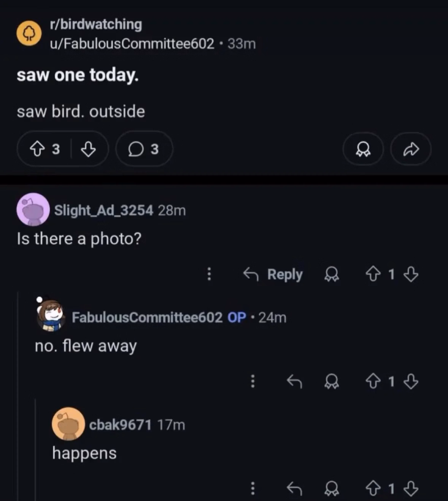Give an award to the post
The height and width of the screenshot is (501, 448).
pos(363,149)
